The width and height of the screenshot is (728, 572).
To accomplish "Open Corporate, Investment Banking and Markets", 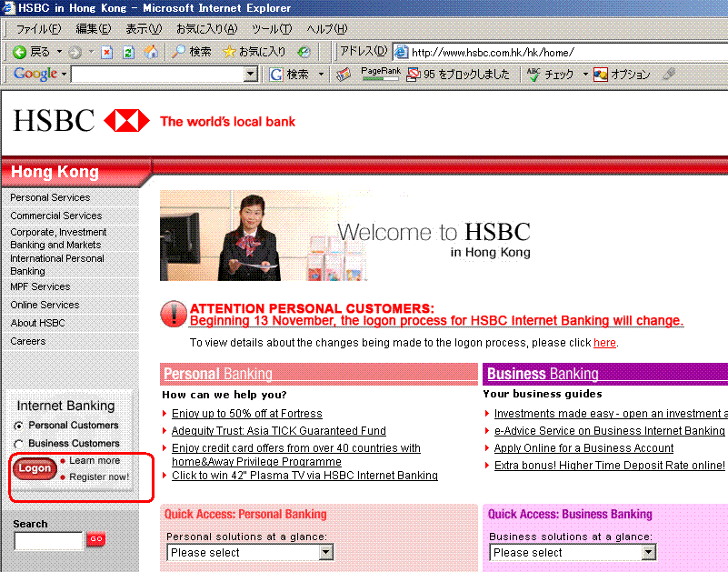I will click(58, 238).
